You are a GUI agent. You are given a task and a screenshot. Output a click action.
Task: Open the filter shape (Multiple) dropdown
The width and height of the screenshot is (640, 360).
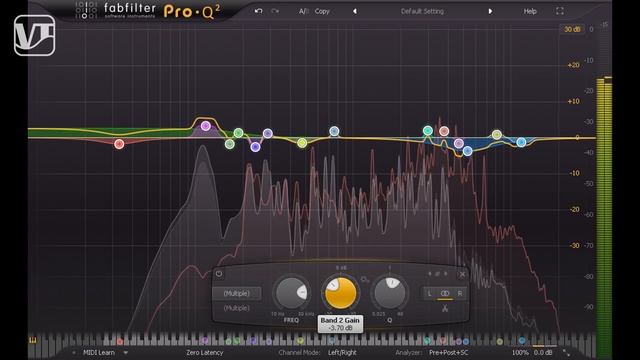coord(236,293)
